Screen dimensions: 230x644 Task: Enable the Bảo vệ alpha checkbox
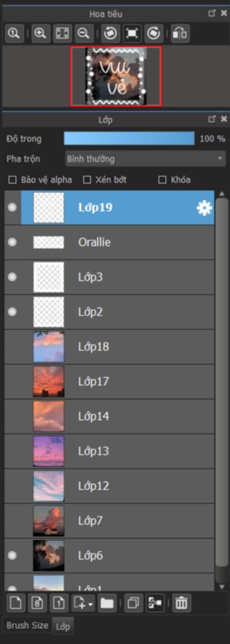pos(12,180)
